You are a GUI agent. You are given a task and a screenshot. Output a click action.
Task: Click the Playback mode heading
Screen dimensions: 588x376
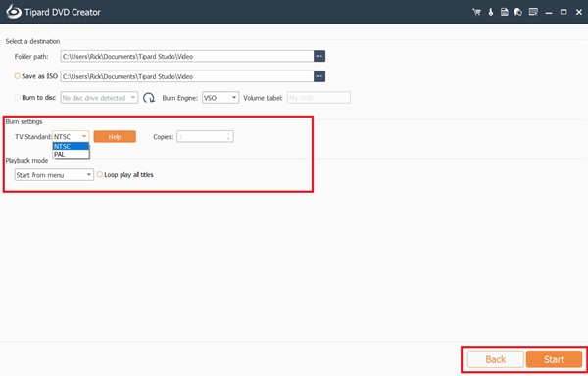(26, 160)
